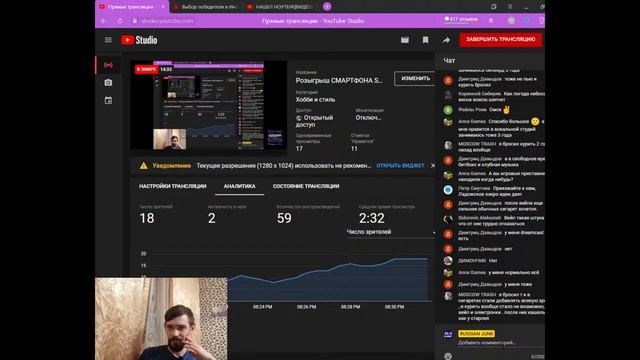Select the Stream icon in left sidebar
The height and width of the screenshot is (360, 640).
coord(108,65)
